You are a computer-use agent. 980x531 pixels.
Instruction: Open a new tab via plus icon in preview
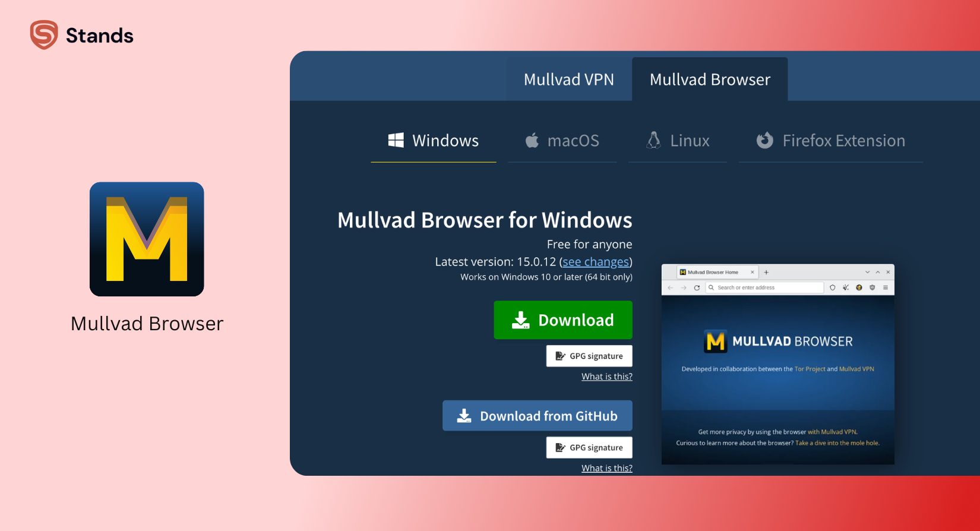(766, 272)
